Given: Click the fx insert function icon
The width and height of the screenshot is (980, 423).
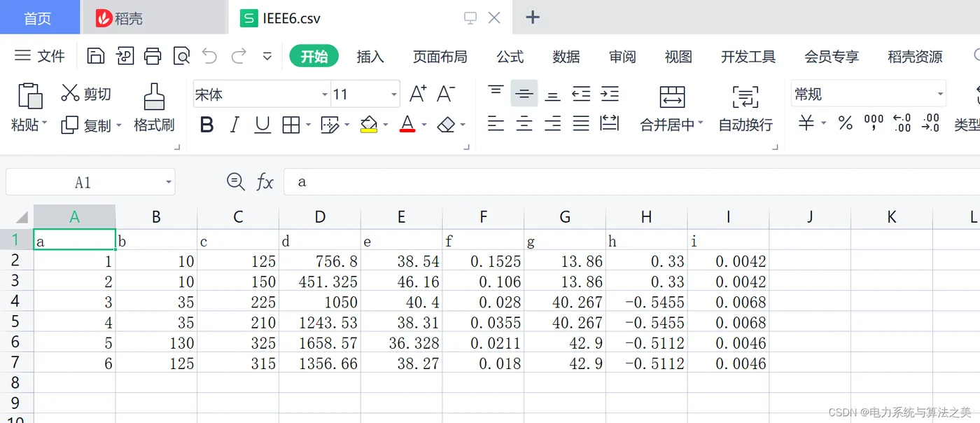Looking at the screenshot, I should (265, 182).
